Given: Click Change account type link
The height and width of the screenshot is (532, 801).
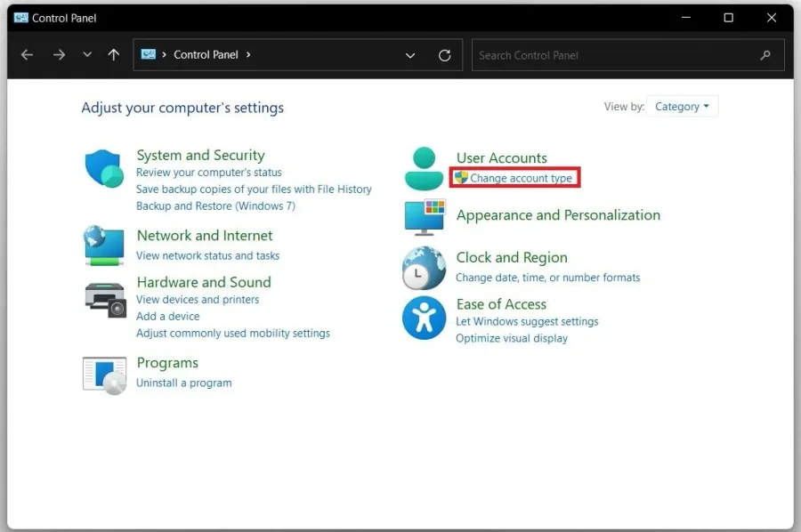Looking at the screenshot, I should [521, 178].
